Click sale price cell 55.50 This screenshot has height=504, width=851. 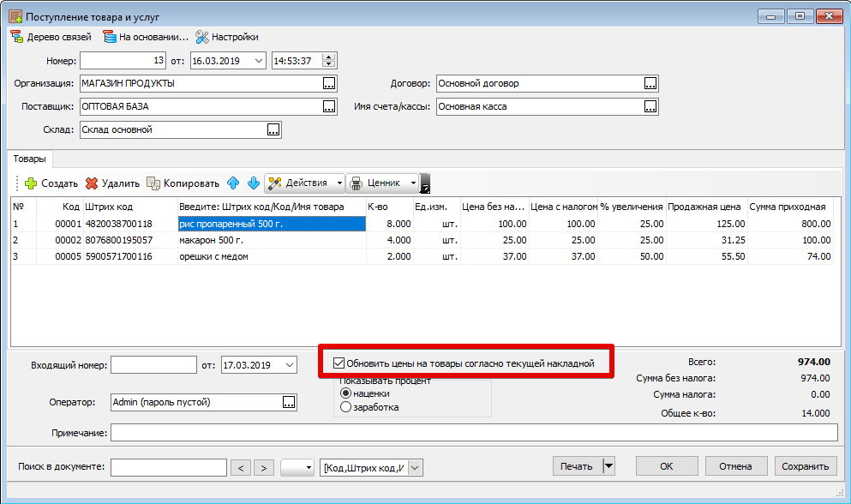706,256
